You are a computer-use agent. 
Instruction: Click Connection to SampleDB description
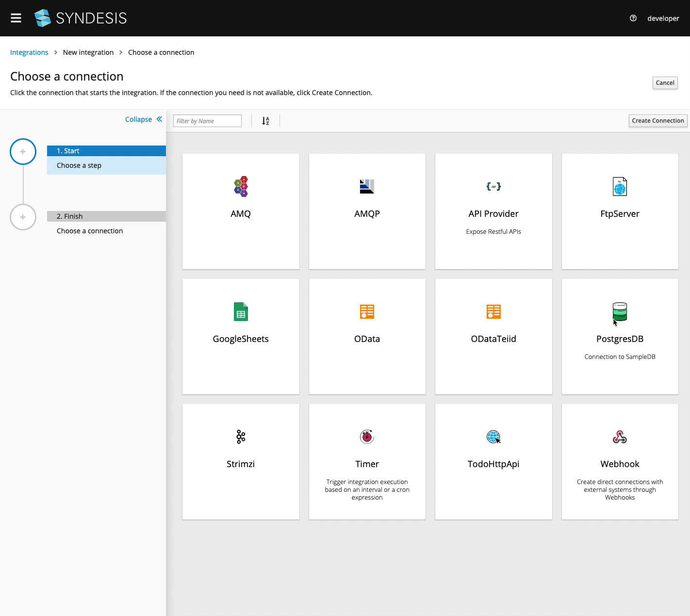[x=620, y=357]
